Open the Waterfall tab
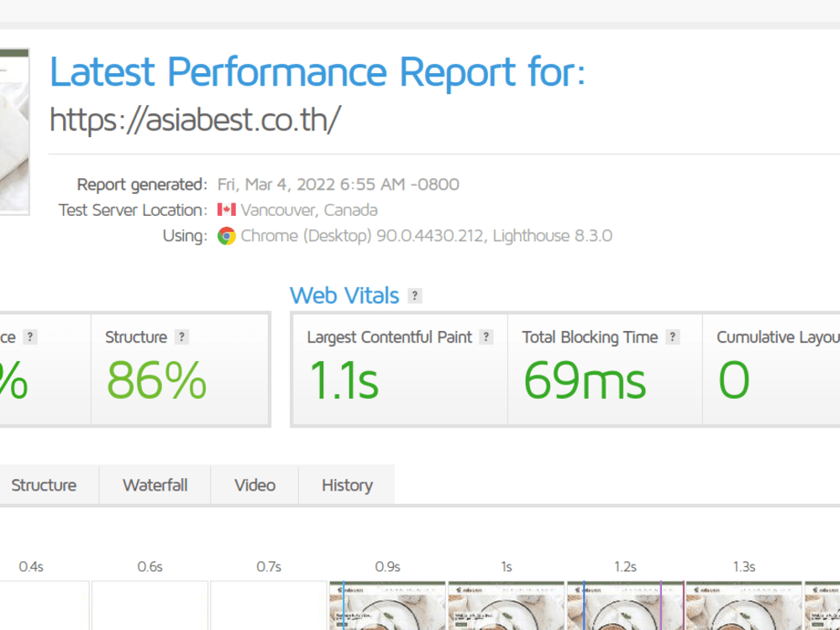840x630 pixels. coord(155,486)
